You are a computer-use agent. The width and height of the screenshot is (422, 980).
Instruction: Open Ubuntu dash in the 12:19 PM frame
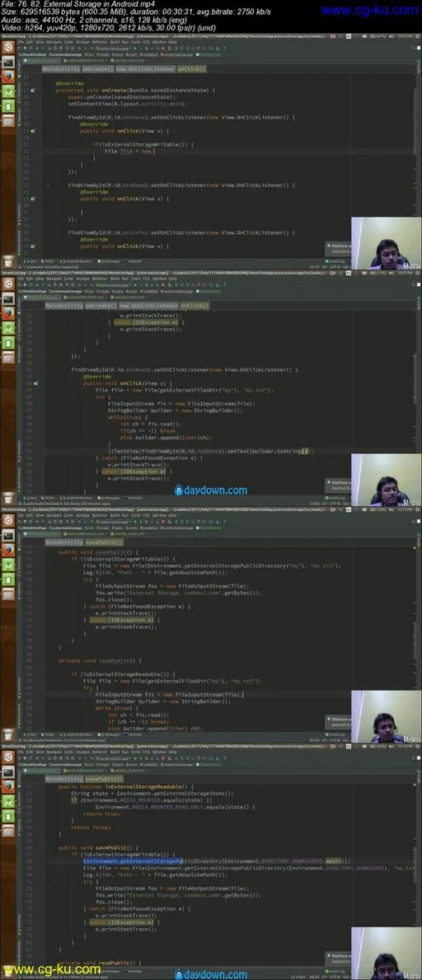8,757
